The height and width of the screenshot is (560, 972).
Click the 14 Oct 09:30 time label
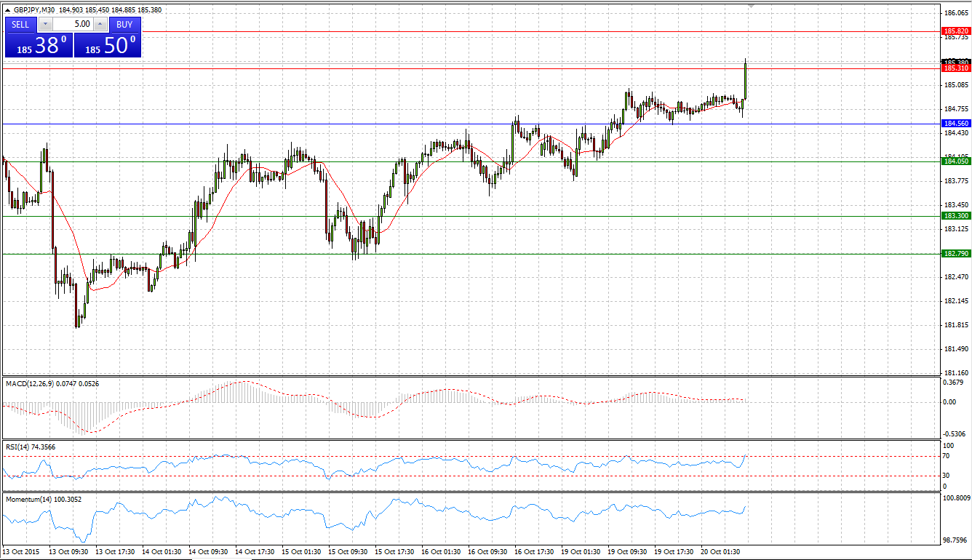(208, 552)
